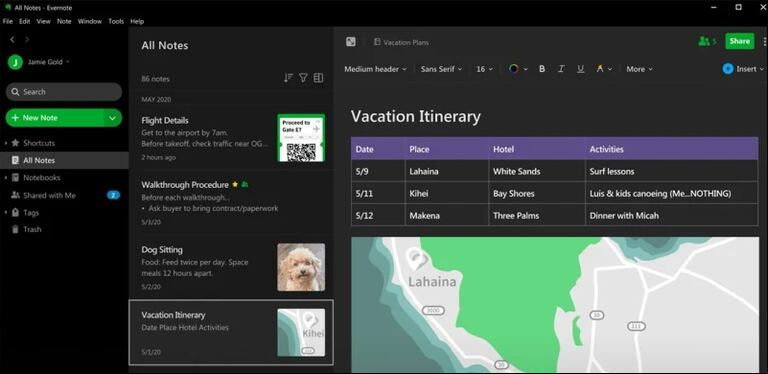Image resolution: width=768 pixels, height=374 pixels.
Task: Expand the Tags tree
Action: 6,212
